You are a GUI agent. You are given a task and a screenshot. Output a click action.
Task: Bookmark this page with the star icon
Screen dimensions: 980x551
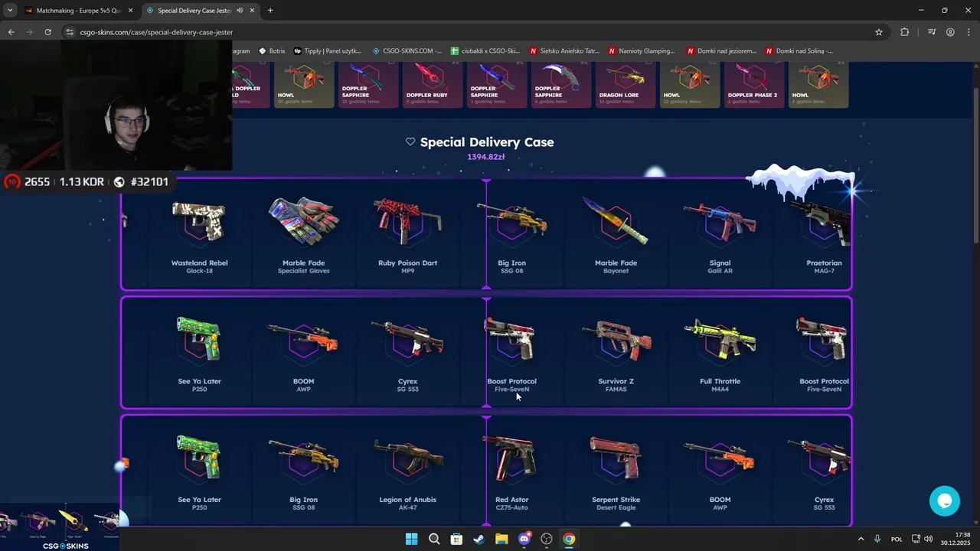[879, 32]
